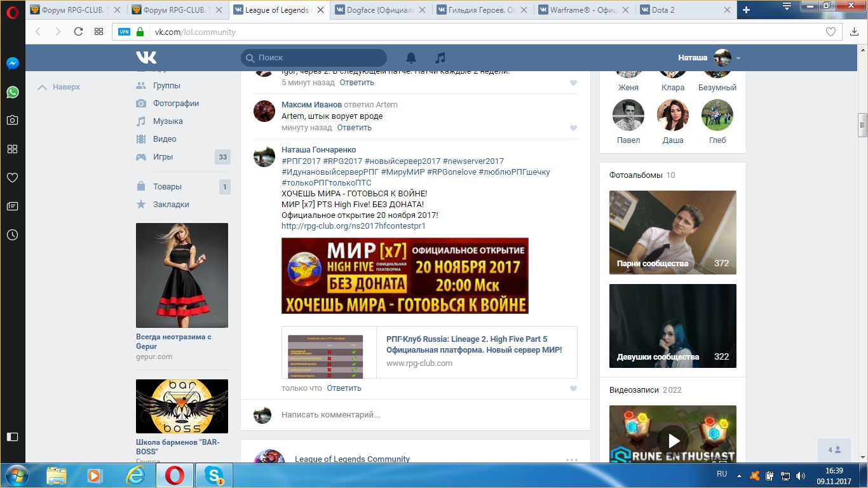Reload the page with refresh icon

tap(78, 32)
